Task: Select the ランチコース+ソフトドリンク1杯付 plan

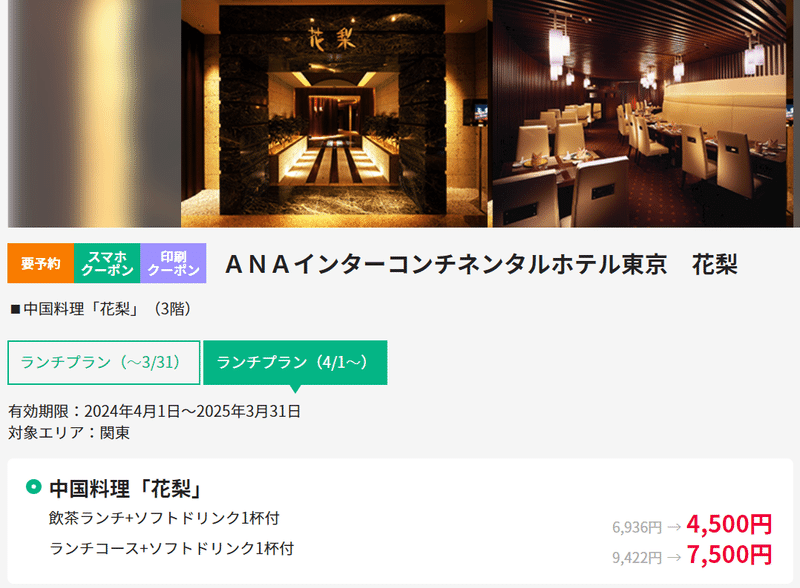Action: click(171, 548)
